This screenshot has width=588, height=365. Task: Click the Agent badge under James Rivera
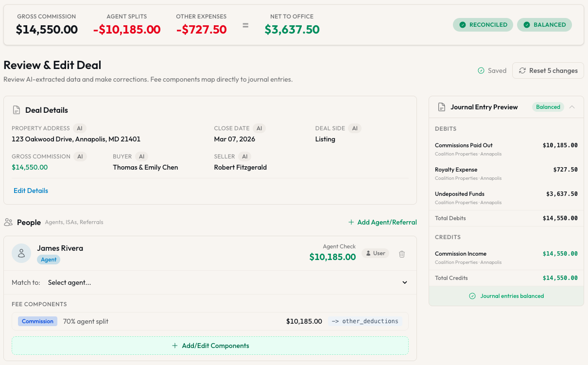click(48, 260)
